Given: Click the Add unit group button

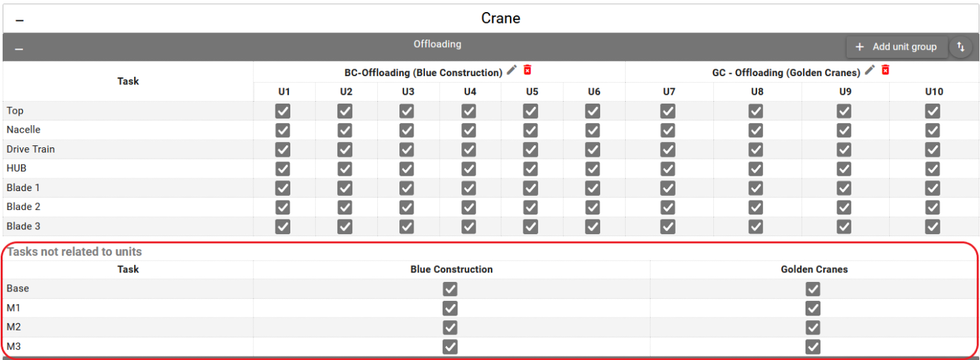Looking at the screenshot, I should [896, 47].
